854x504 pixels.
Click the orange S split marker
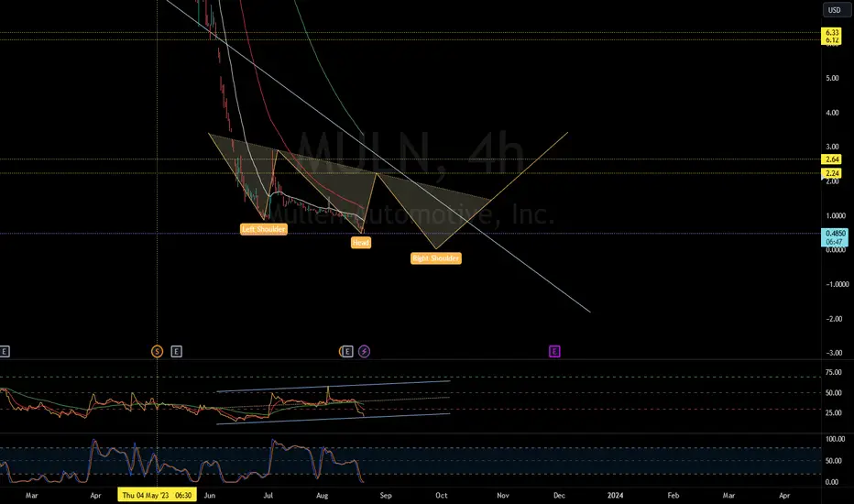pyautogui.click(x=157, y=352)
